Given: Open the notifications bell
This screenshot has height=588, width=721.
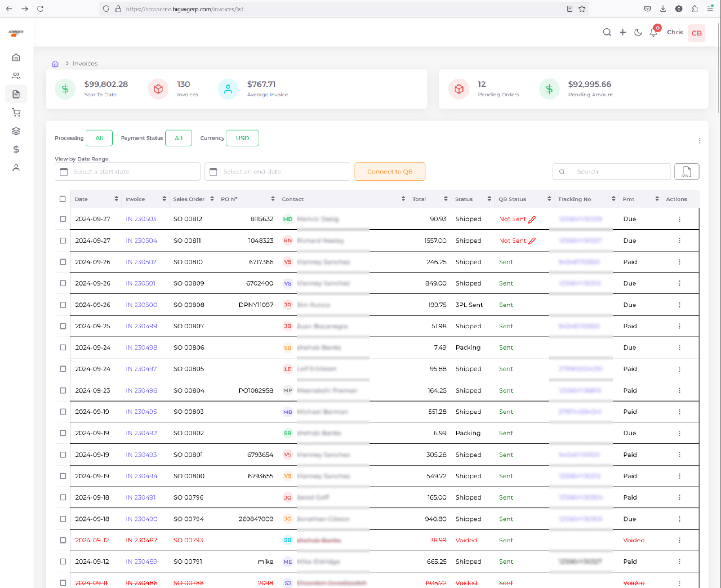Looking at the screenshot, I should [654, 32].
